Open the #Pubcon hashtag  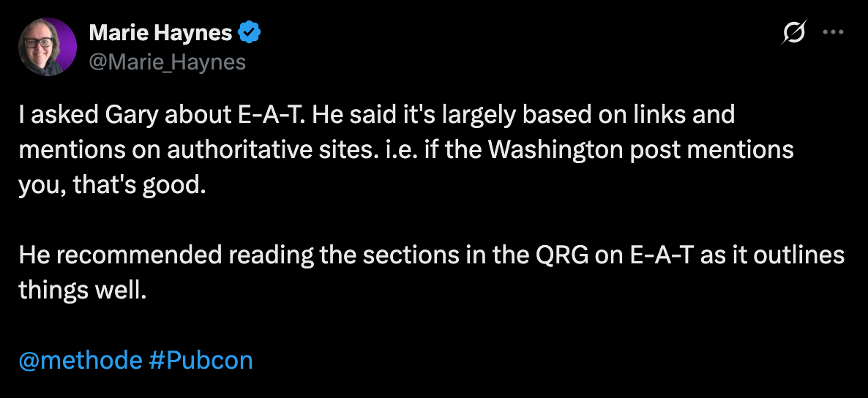201,361
